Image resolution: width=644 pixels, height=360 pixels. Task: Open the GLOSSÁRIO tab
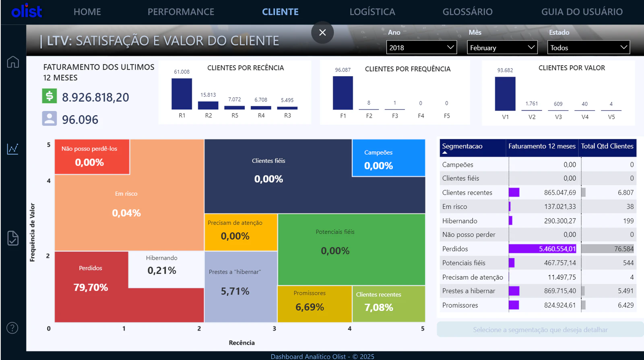click(468, 12)
